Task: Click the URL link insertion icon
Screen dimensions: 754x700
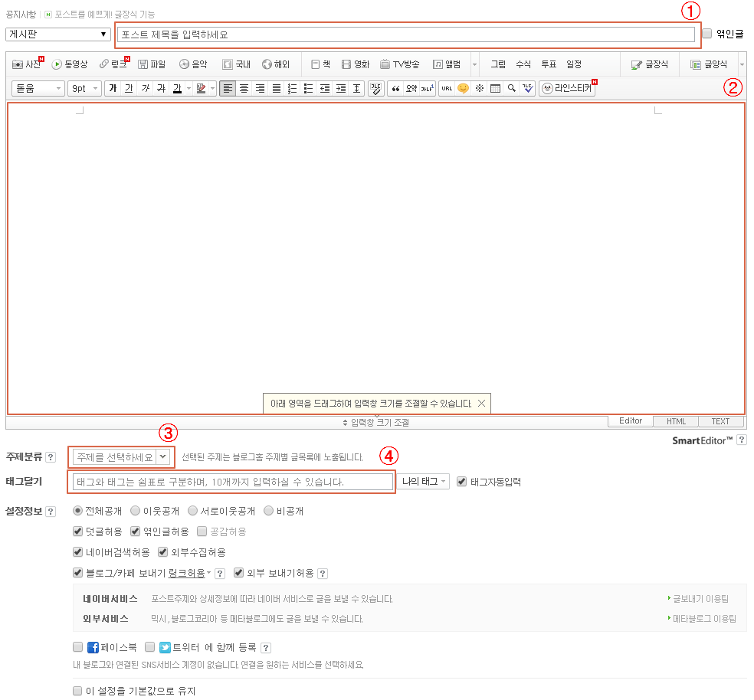Action: 447,88
